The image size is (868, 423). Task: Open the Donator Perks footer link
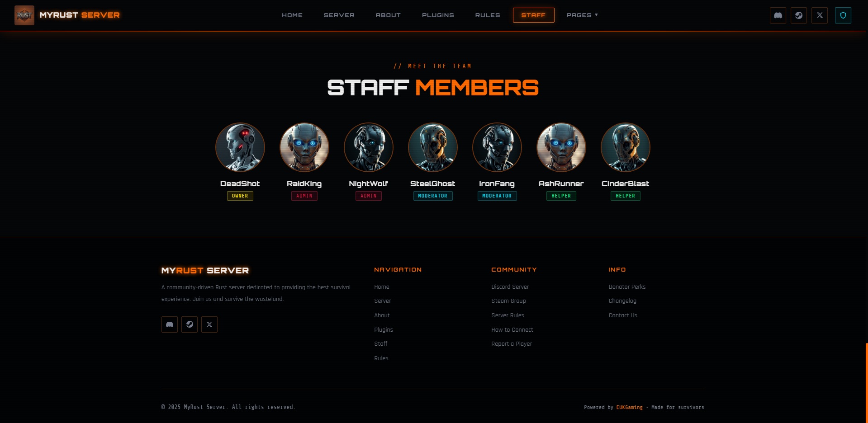[x=627, y=287]
